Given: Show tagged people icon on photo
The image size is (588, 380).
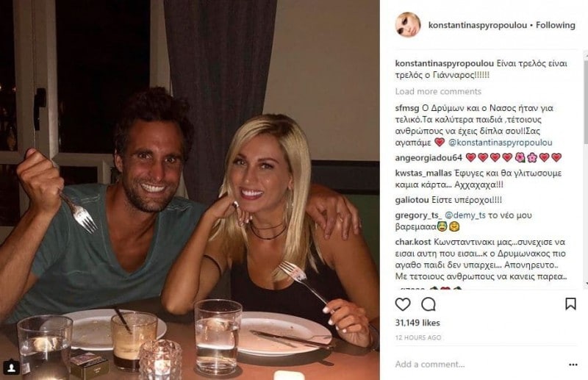Looking at the screenshot, I should (11, 367).
